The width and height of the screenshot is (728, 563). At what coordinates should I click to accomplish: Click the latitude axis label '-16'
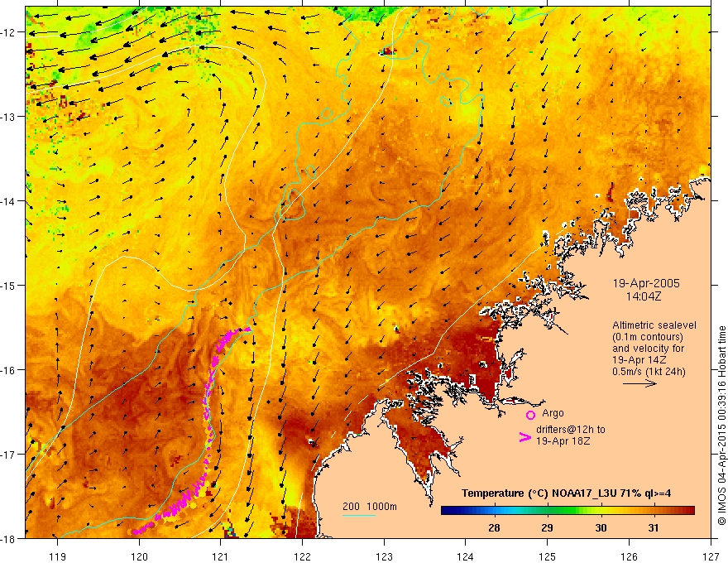(8, 370)
